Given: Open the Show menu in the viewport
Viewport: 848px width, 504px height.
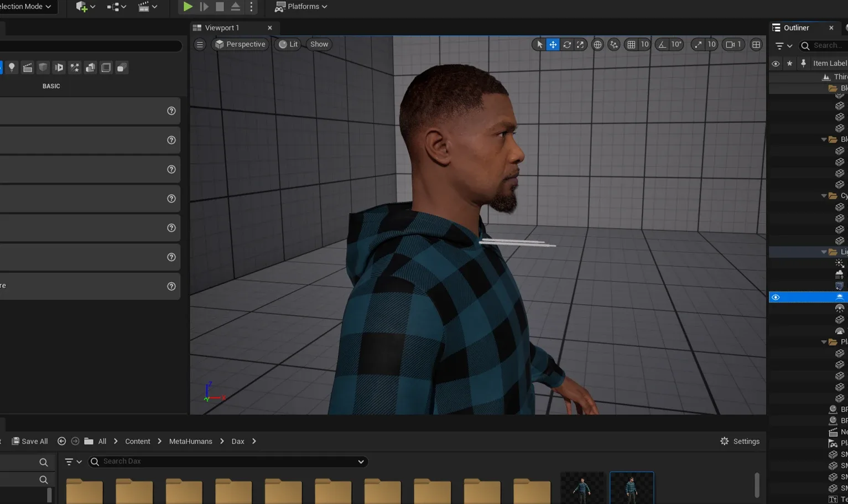Looking at the screenshot, I should (x=319, y=44).
